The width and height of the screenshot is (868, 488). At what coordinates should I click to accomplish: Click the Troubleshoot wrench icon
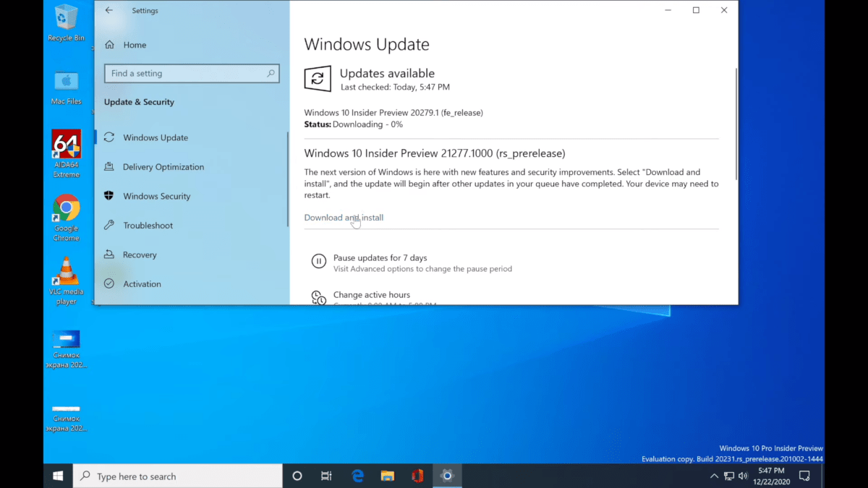(109, 226)
